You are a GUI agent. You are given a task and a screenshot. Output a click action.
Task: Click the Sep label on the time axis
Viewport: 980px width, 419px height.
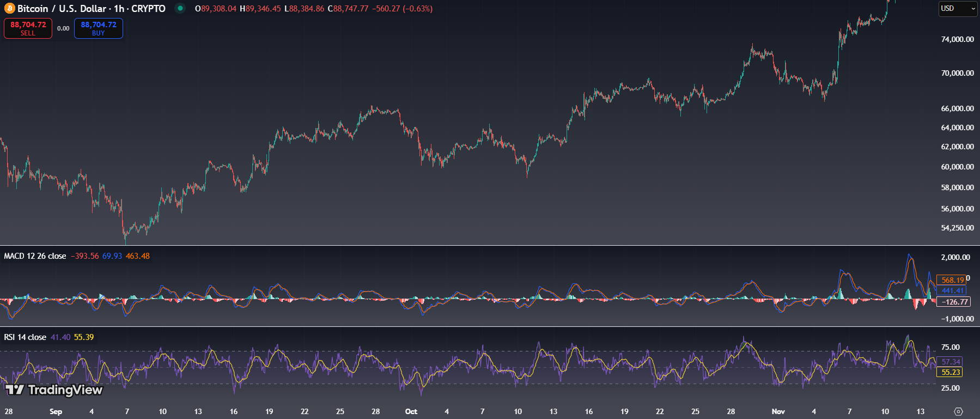click(56, 411)
